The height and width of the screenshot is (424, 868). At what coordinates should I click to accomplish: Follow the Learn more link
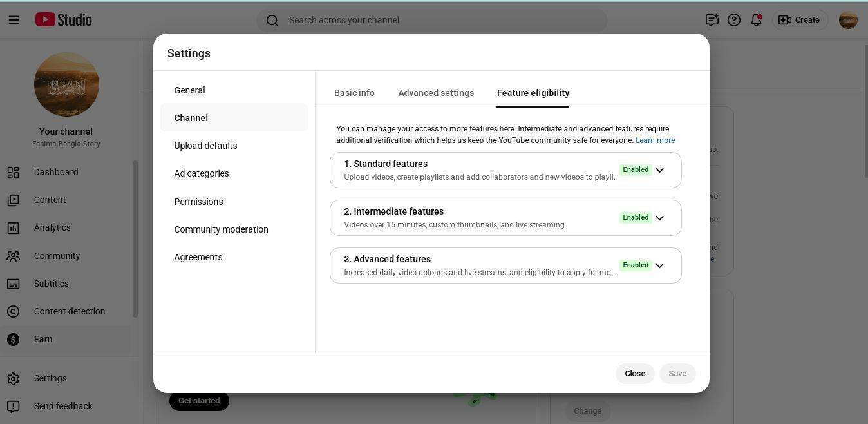click(655, 140)
